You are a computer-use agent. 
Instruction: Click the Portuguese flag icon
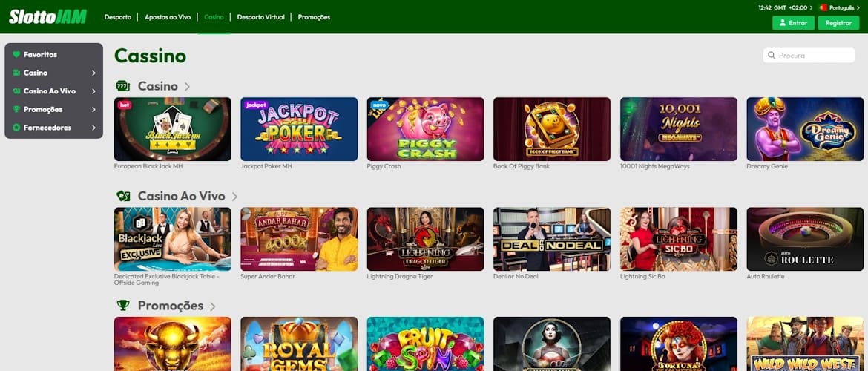pos(823,7)
